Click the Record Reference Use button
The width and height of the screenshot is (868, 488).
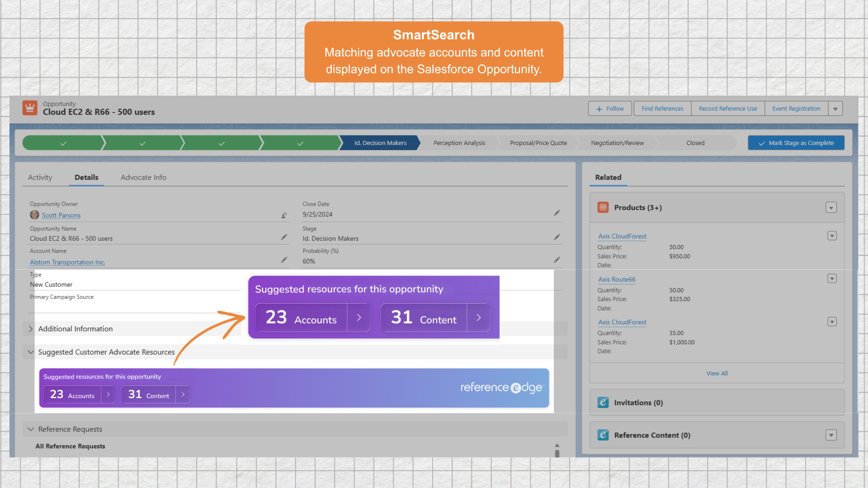click(728, 109)
